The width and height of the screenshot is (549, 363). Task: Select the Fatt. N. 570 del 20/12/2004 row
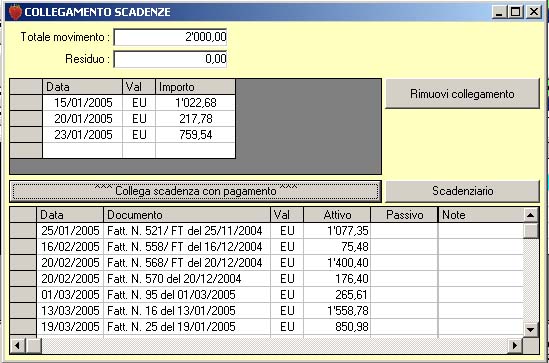pyautogui.click(x=267, y=279)
